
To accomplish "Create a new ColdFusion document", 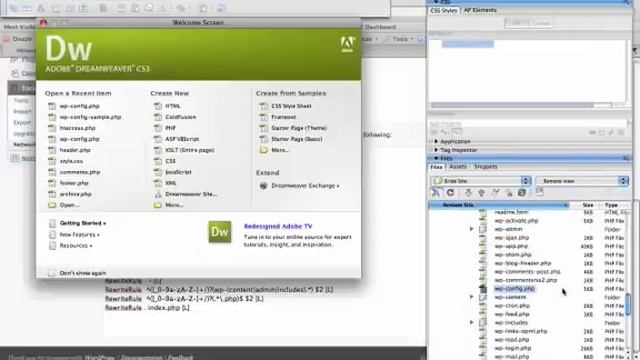I will (x=181, y=117).
